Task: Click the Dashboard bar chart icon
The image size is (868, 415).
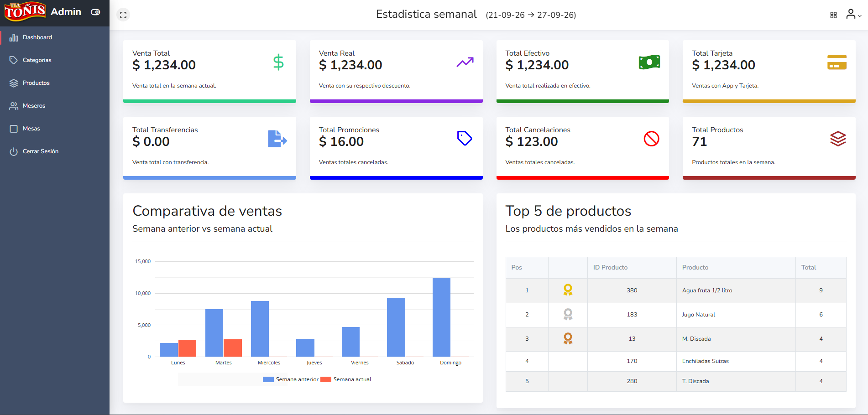Action: coord(14,37)
